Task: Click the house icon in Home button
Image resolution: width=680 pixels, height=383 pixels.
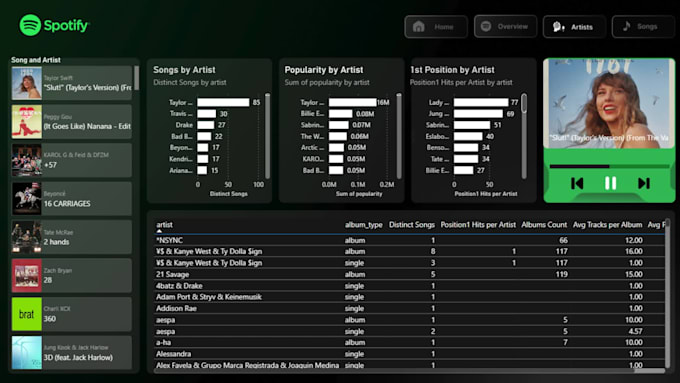Action: (418, 27)
